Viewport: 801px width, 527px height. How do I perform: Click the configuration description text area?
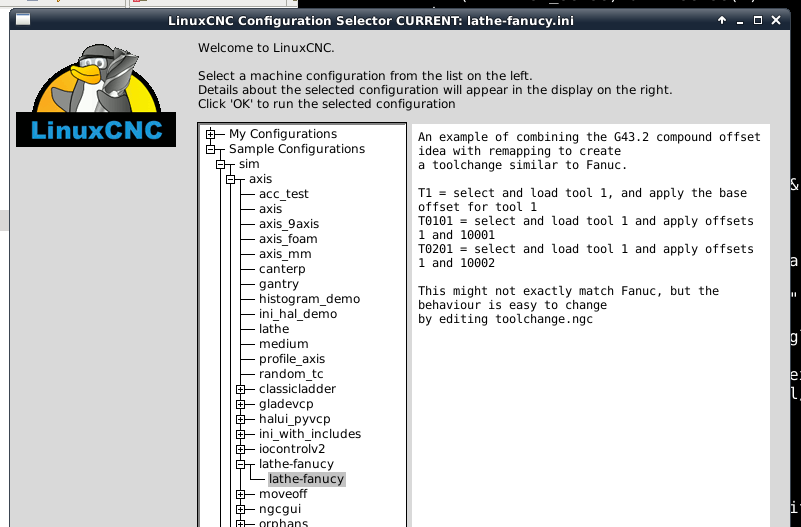click(x=591, y=325)
